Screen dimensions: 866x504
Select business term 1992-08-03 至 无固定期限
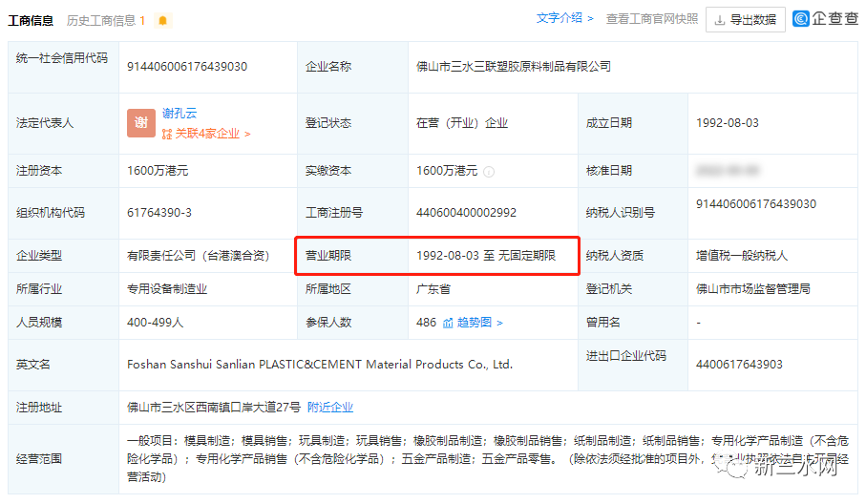(486, 256)
